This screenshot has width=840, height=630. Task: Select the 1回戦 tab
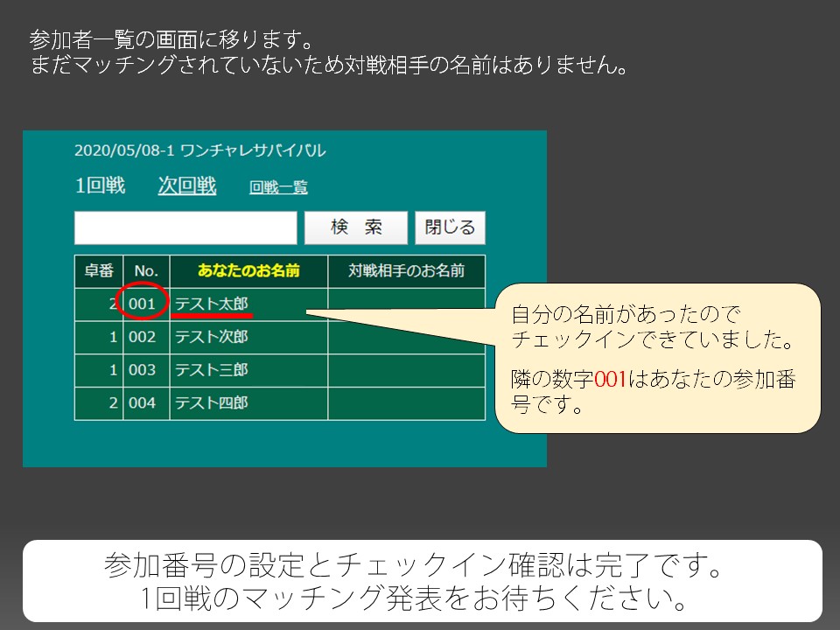click(x=99, y=184)
